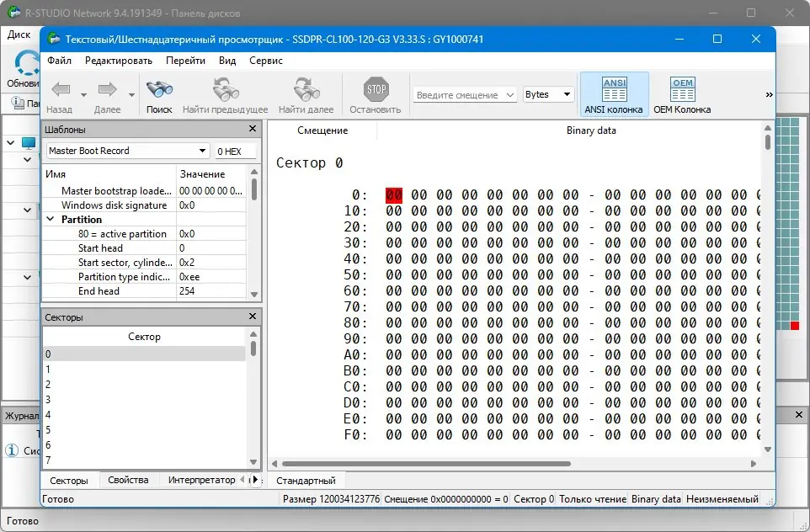Click the Windows disk signature row
This screenshot has width=810, height=532.
[145, 205]
